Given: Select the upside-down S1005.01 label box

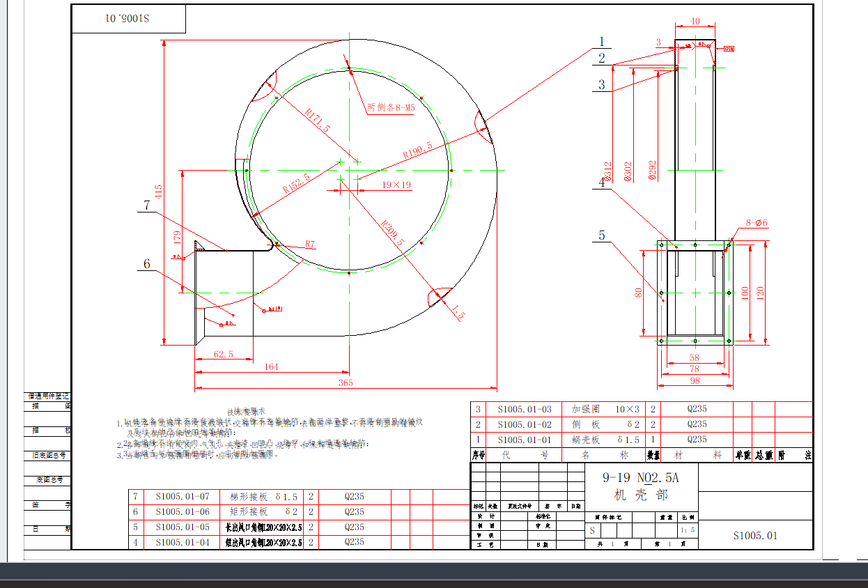Looking at the screenshot, I should (x=128, y=19).
